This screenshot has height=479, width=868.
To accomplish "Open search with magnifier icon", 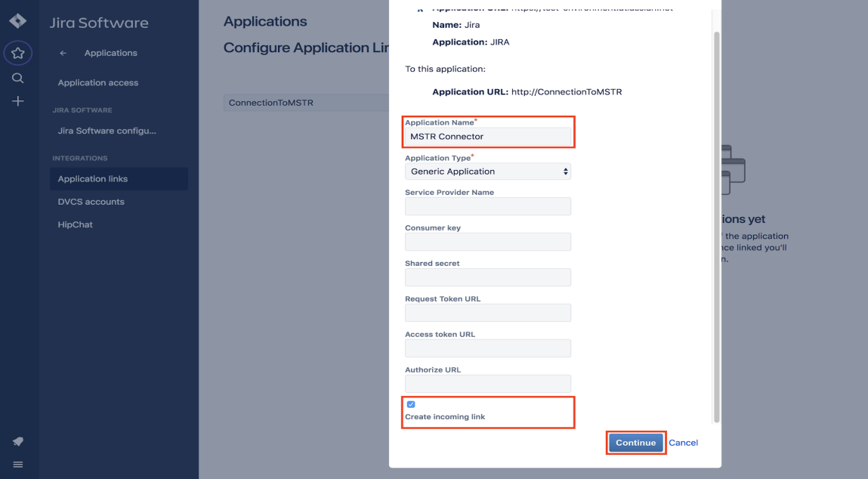I will pos(18,78).
